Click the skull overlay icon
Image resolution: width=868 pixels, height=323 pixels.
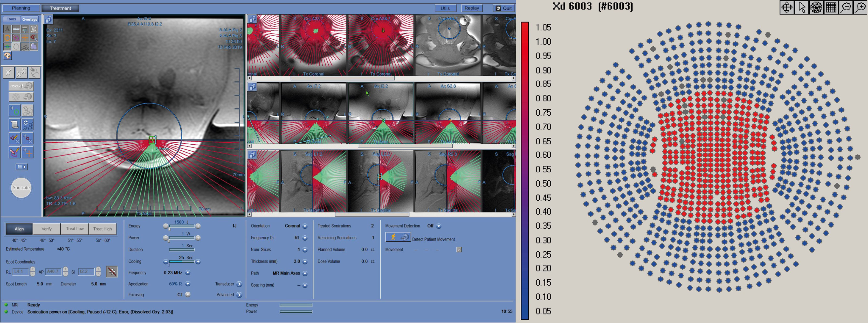point(7,55)
